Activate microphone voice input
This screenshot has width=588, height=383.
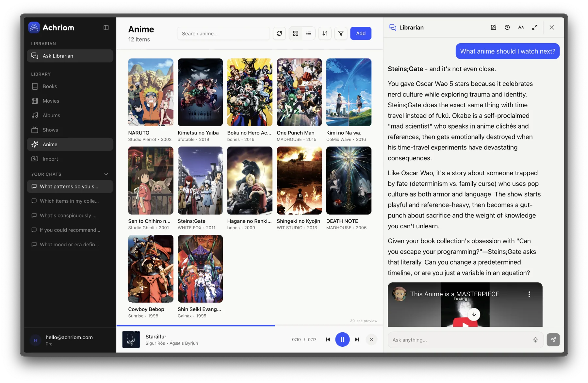click(x=535, y=340)
